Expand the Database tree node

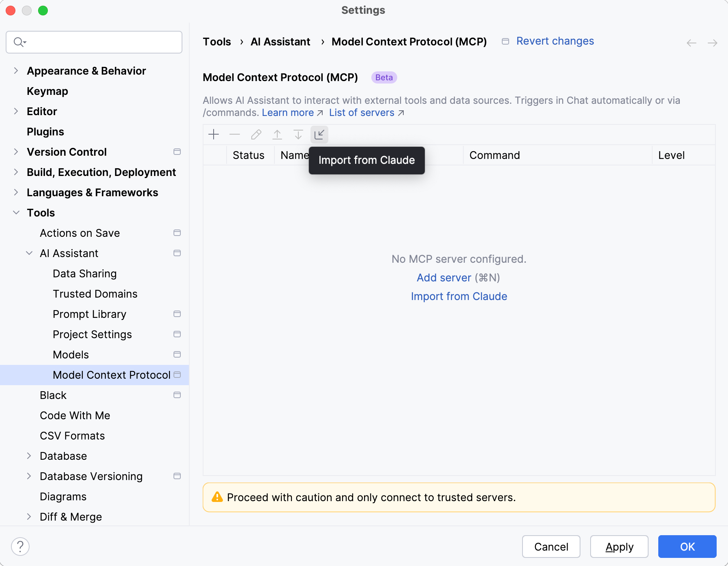(29, 456)
